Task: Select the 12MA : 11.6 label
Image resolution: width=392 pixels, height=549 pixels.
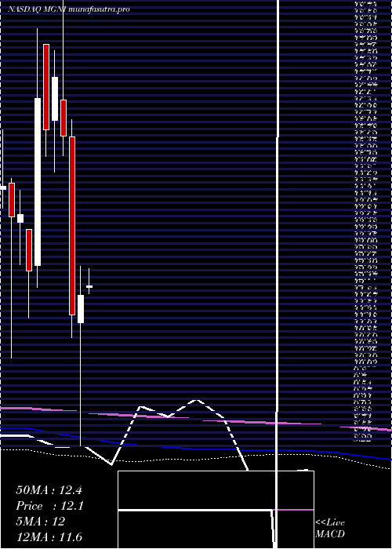Action: tap(49, 537)
